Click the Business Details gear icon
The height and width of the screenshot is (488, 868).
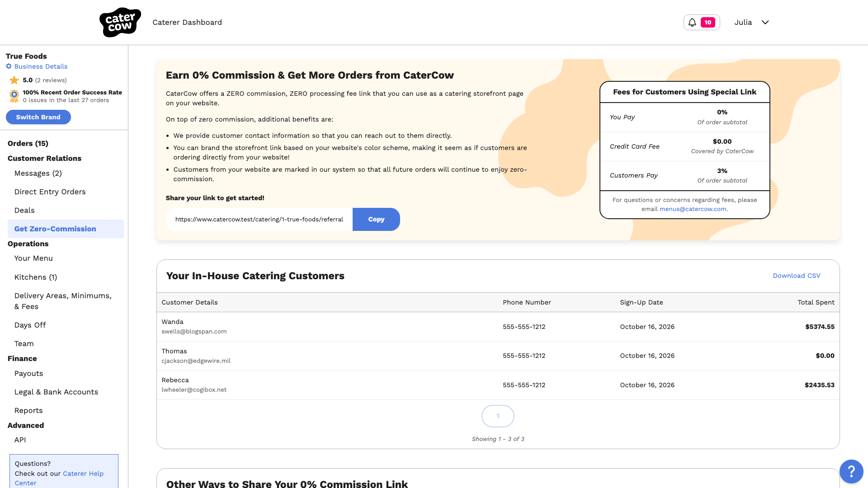pyautogui.click(x=9, y=66)
